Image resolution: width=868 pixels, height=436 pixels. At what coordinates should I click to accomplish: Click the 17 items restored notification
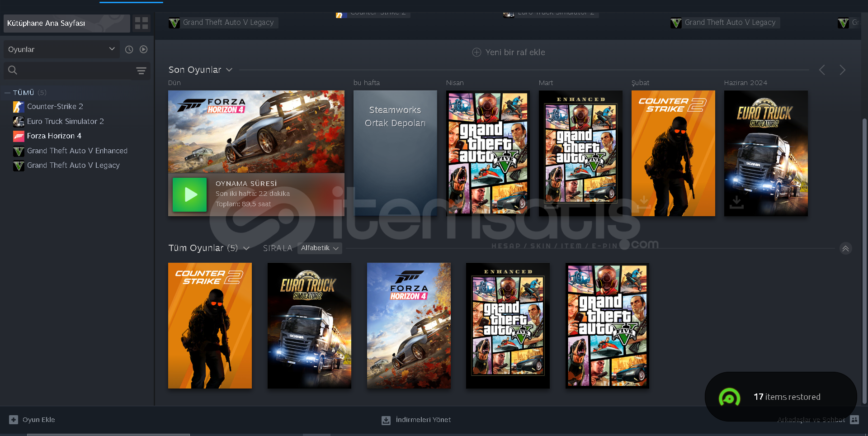click(x=781, y=397)
